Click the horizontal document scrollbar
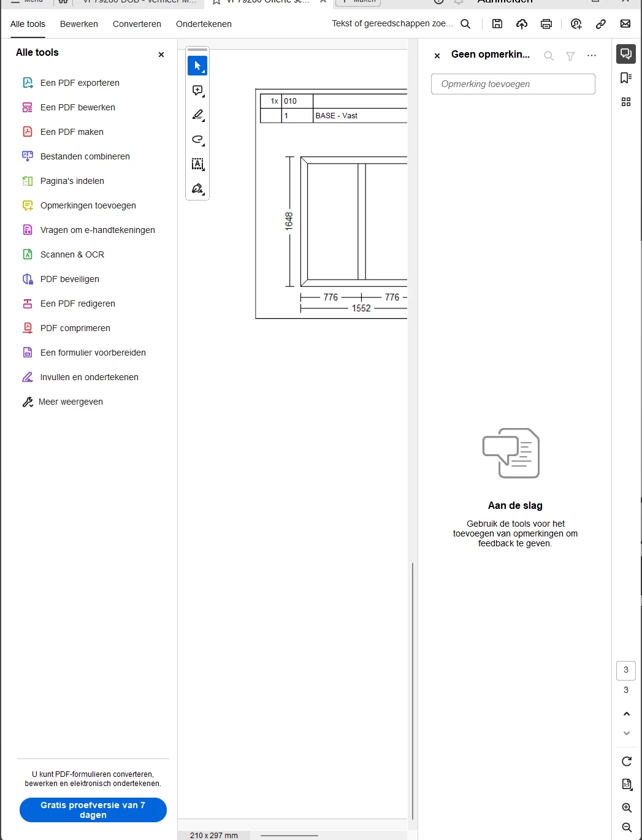The image size is (642, 840). [x=289, y=835]
